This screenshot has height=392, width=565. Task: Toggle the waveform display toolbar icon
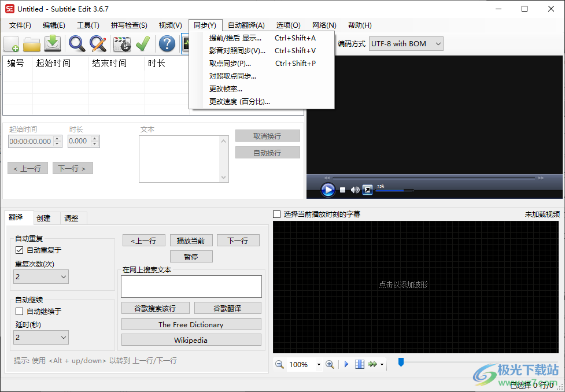coord(185,44)
